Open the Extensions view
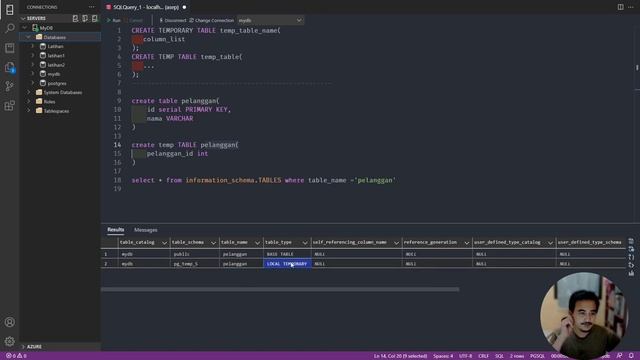Screen dimensions: 640x360 9,106
